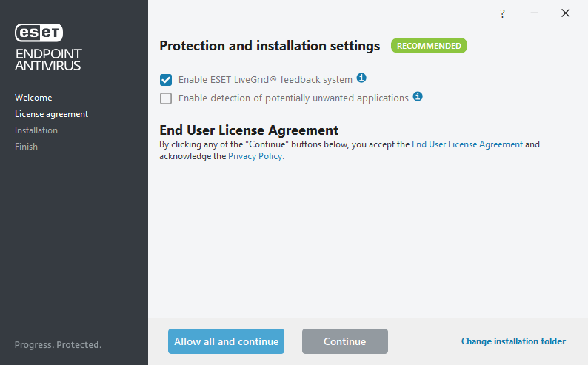Select the Finish step in sidebar
The image size is (588, 365).
26,147
